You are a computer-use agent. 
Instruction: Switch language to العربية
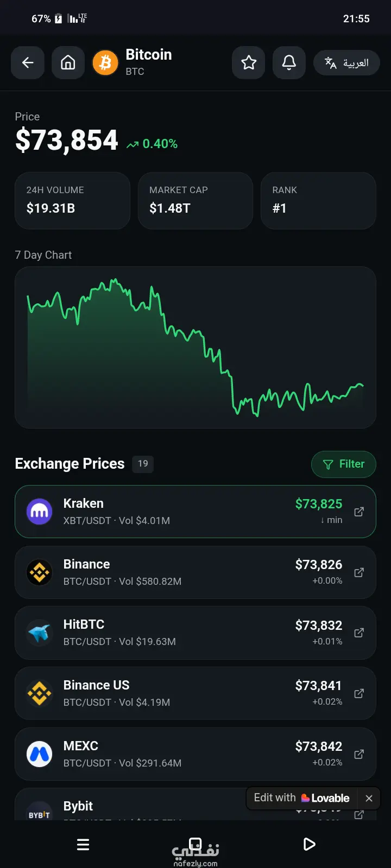[x=346, y=63]
